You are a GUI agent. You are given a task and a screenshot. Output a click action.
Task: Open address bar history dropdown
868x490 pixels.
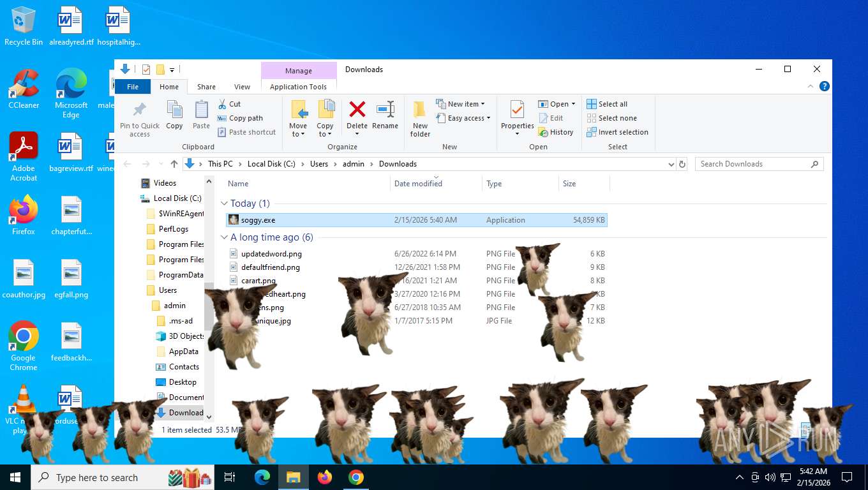tap(671, 164)
